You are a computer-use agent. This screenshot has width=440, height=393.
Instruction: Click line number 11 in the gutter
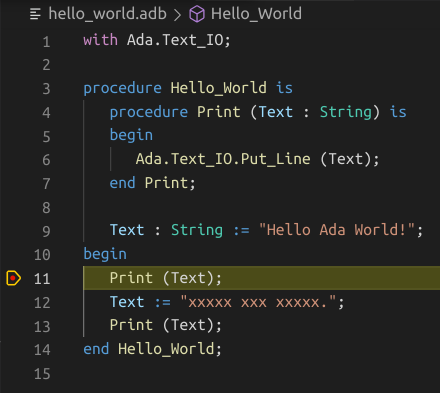pyautogui.click(x=42, y=279)
